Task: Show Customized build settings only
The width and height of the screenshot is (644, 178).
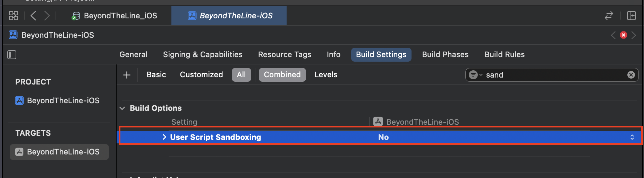Action: coord(201,75)
